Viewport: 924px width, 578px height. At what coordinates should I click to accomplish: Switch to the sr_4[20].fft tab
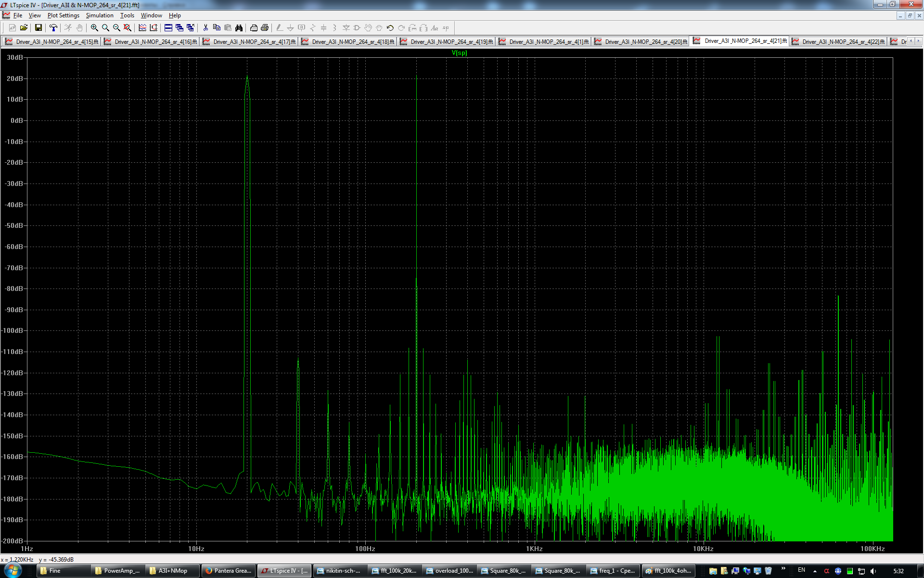click(641, 42)
